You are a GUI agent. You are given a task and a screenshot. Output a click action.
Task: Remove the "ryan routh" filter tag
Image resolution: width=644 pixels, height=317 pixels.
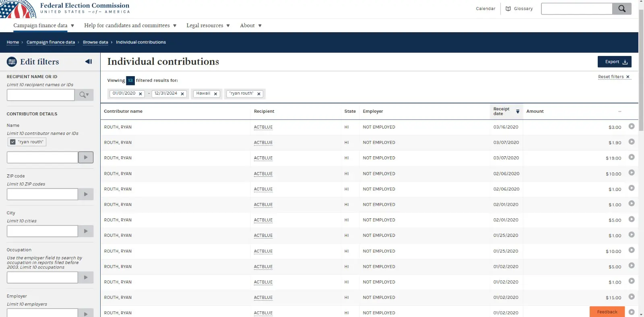259,94
